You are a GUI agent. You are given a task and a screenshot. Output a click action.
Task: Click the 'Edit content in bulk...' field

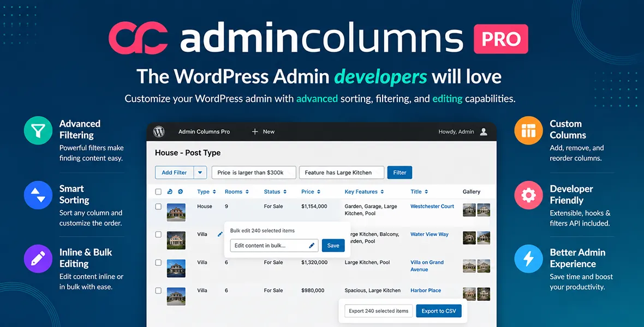(275, 246)
